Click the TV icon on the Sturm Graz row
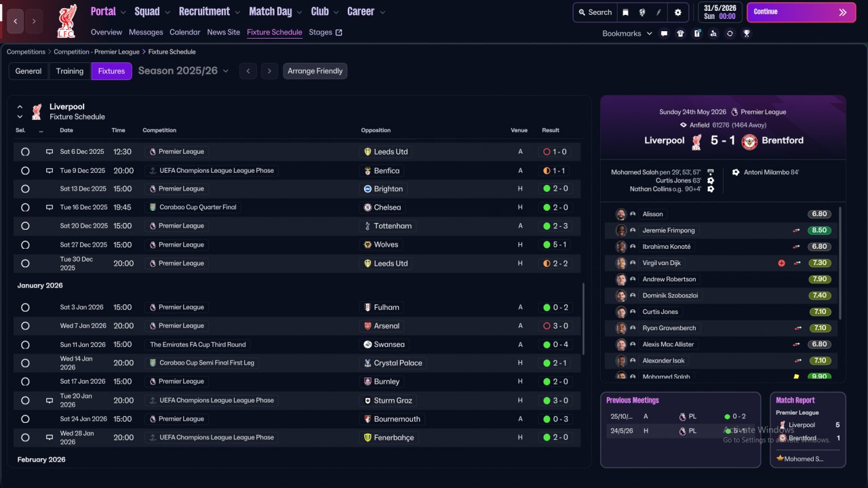Viewport: 868px width, 488px height. [x=50, y=401]
